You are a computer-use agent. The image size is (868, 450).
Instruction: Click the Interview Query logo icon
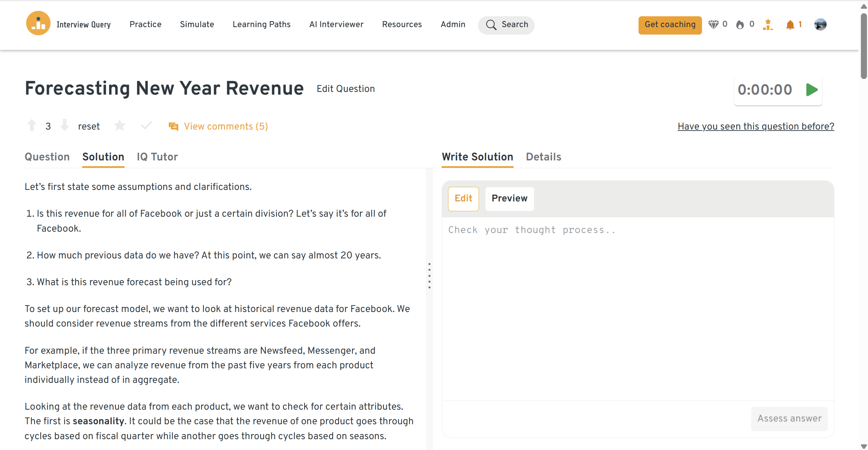pyautogui.click(x=38, y=23)
